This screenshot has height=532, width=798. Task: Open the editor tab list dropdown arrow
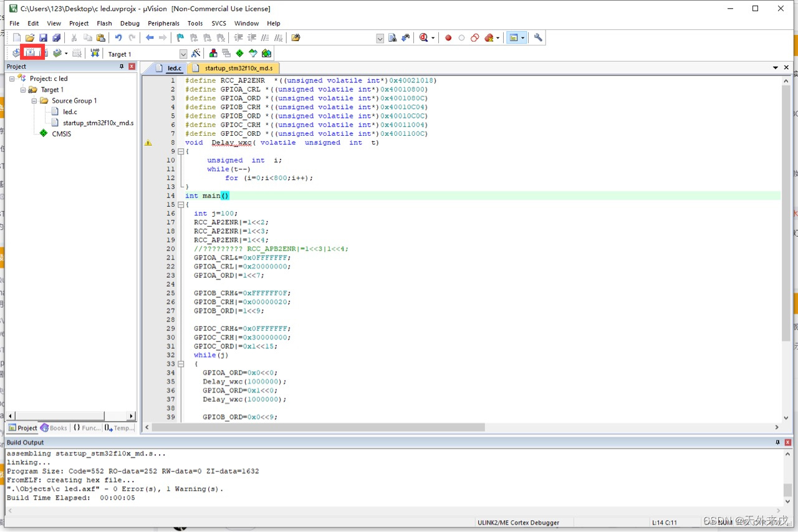pyautogui.click(x=776, y=67)
